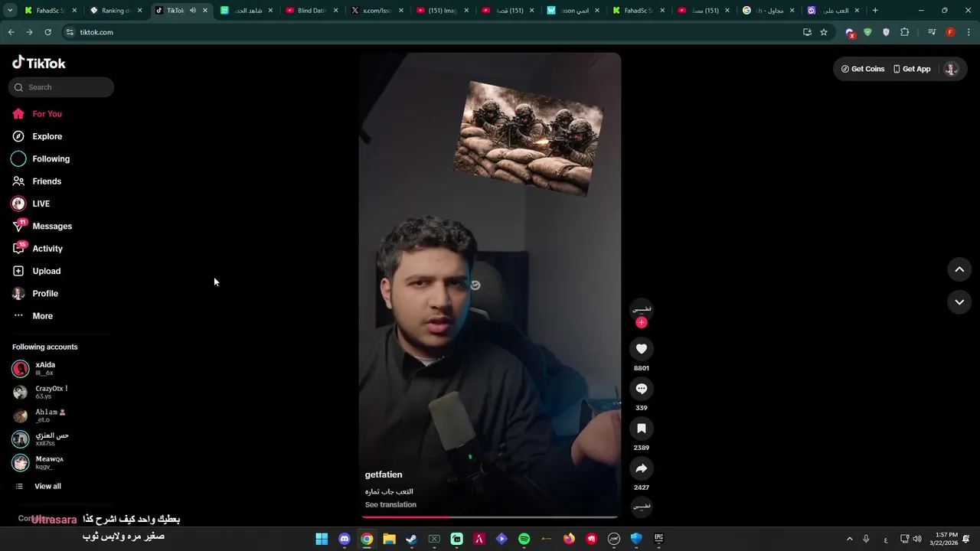Open the volume control in tray
The image size is (980, 551).
point(917,539)
